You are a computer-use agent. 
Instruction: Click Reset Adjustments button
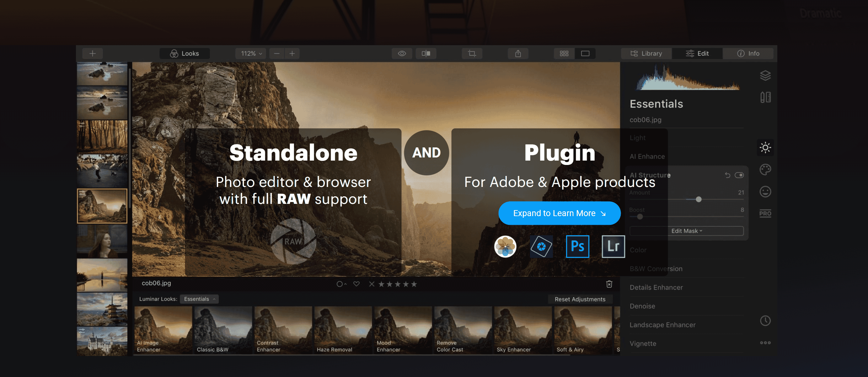[580, 299]
